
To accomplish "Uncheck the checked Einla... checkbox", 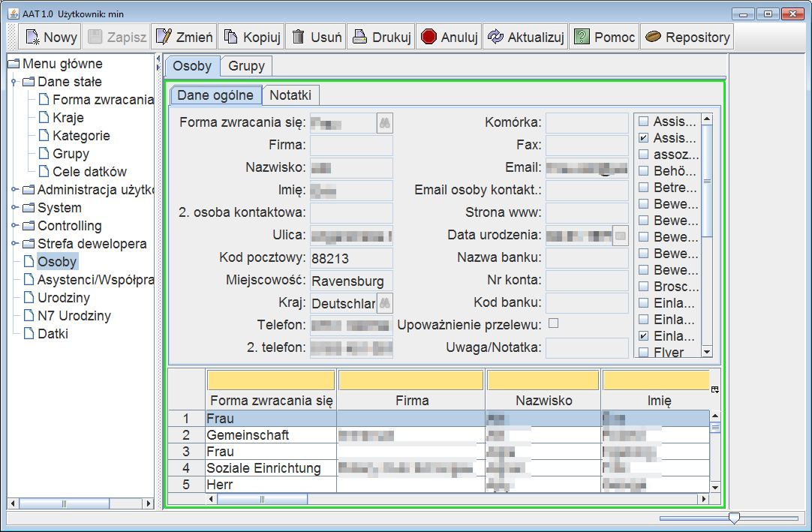I will pyautogui.click(x=644, y=335).
